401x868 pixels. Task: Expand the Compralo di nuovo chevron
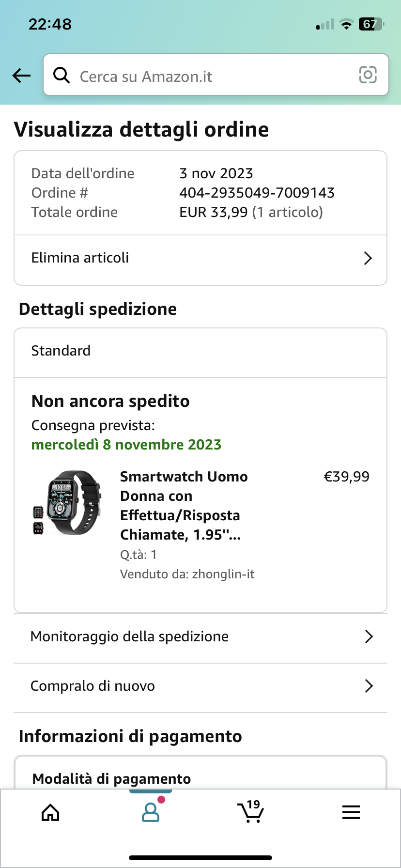coord(369,686)
